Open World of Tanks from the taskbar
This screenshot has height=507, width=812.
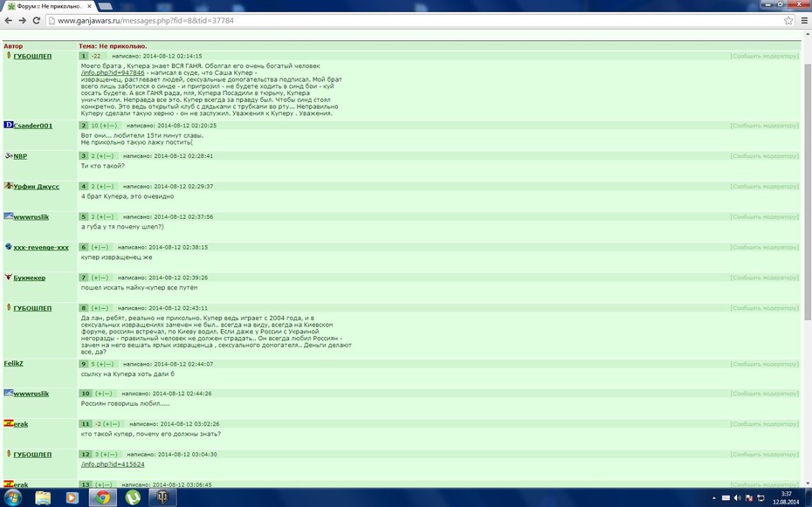click(x=162, y=497)
